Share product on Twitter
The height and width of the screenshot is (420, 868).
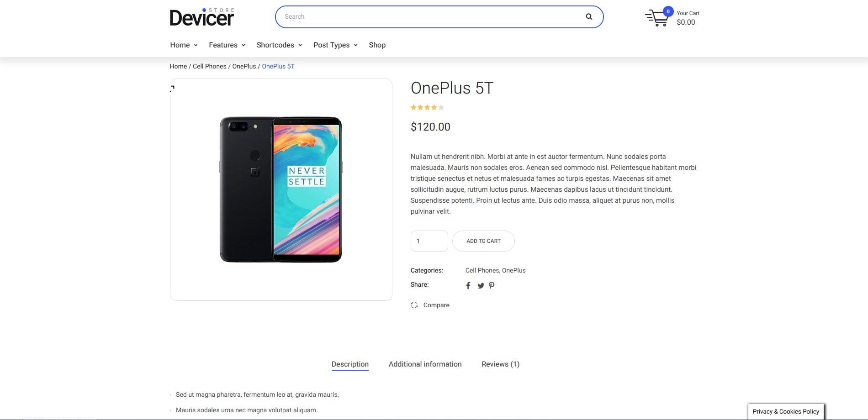point(481,286)
